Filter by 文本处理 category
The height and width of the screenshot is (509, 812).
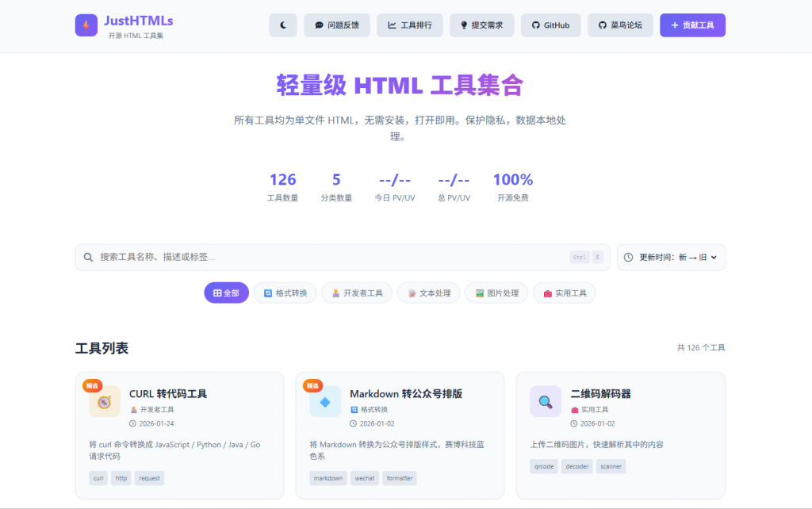click(x=428, y=293)
